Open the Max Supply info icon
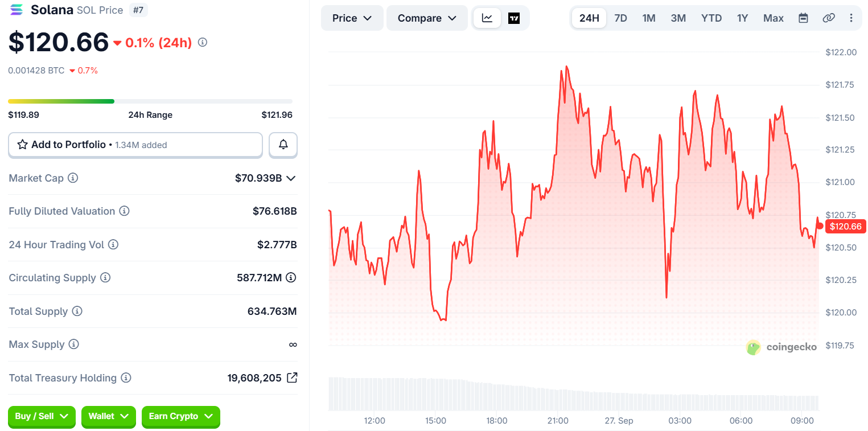Image resolution: width=868 pixels, height=431 pixels. tap(73, 344)
